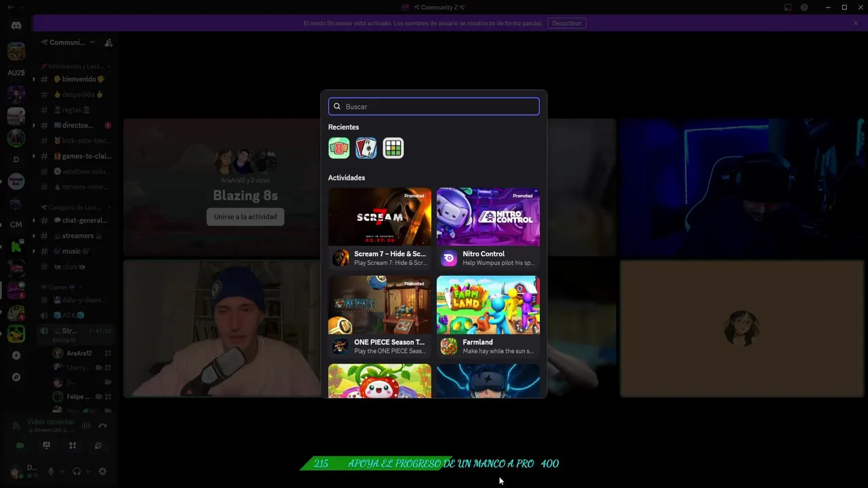Select the Farmland activity thumbnail
Viewport: 868px width, 488px height.
(x=488, y=305)
